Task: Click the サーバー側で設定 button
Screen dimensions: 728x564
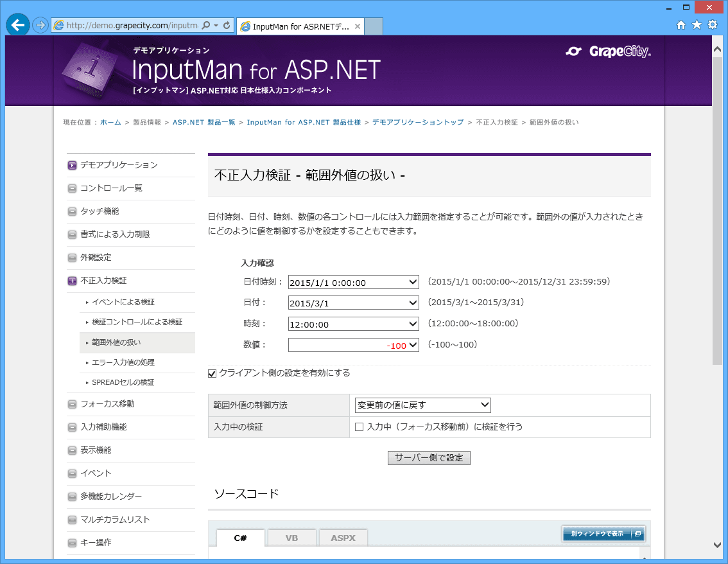Action: [x=429, y=458]
